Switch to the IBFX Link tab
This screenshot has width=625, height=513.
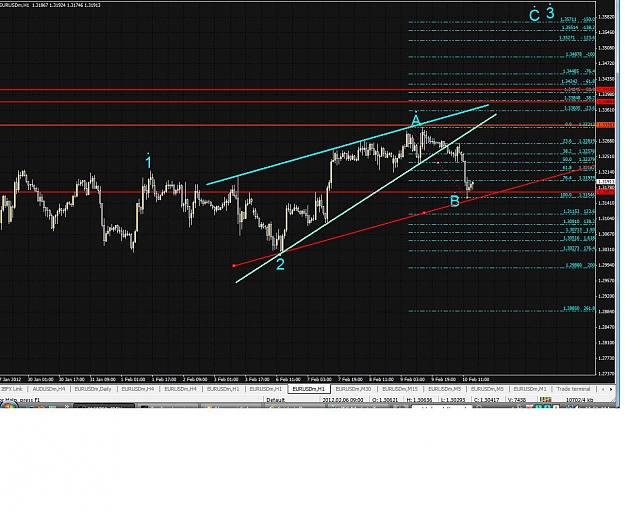point(12,389)
